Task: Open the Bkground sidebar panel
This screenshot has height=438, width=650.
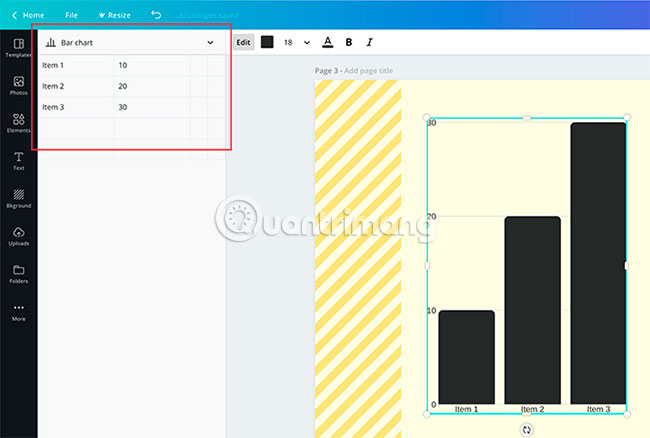Action: point(19,198)
